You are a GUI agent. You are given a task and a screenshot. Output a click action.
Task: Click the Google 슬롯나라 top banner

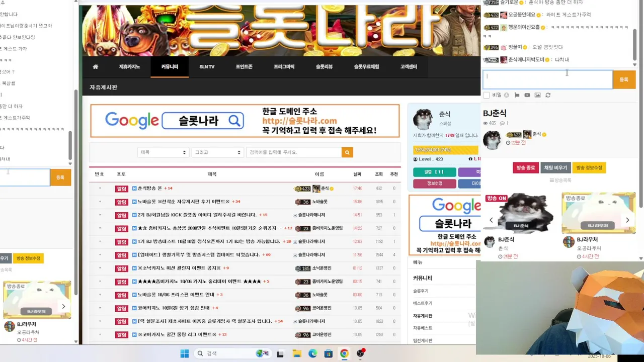(x=245, y=121)
